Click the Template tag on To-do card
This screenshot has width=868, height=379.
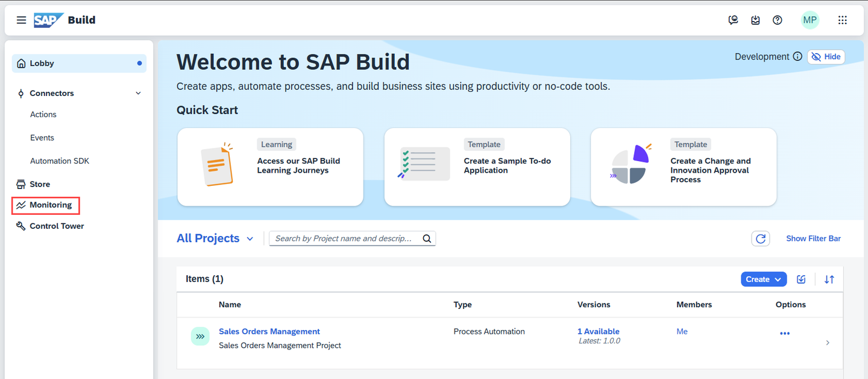(x=484, y=144)
